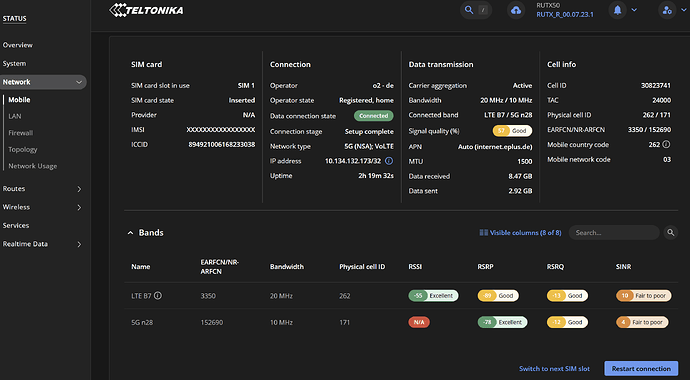Open the Network Usage page

click(x=33, y=166)
